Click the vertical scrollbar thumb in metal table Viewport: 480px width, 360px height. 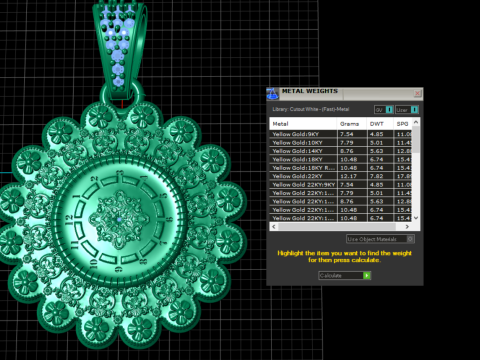pyautogui.click(x=416, y=140)
